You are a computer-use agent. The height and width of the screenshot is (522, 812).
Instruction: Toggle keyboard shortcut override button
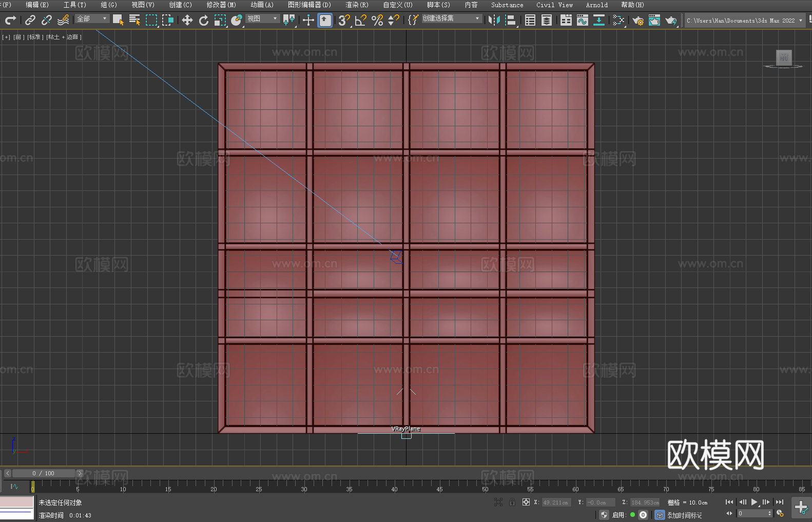pyautogui.click(x=325, y=20)
